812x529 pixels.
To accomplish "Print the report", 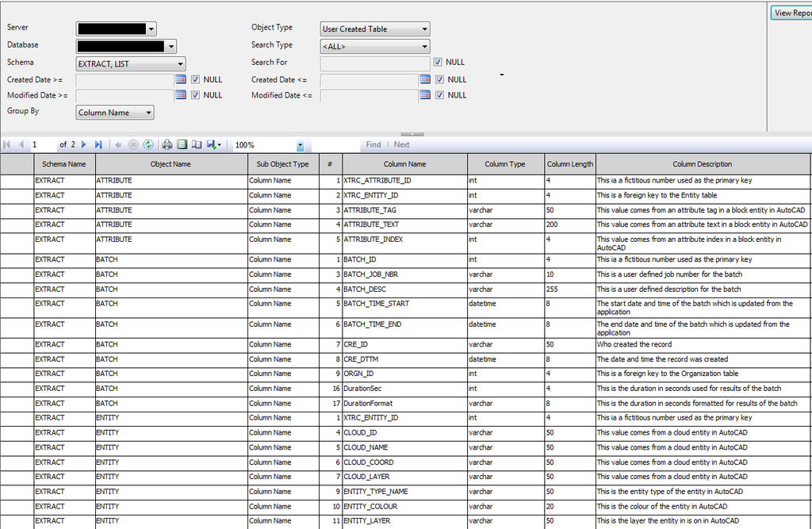I will [x=167, y=144].
